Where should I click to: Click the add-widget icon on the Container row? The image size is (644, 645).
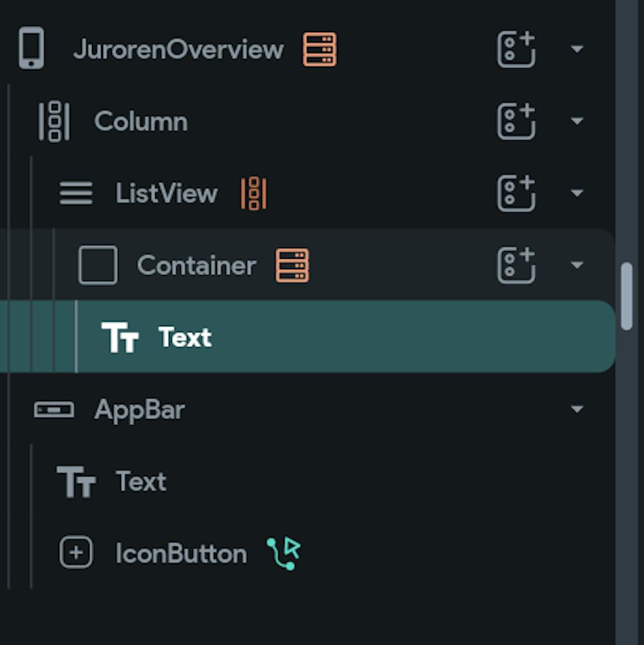tap(516, 265)
